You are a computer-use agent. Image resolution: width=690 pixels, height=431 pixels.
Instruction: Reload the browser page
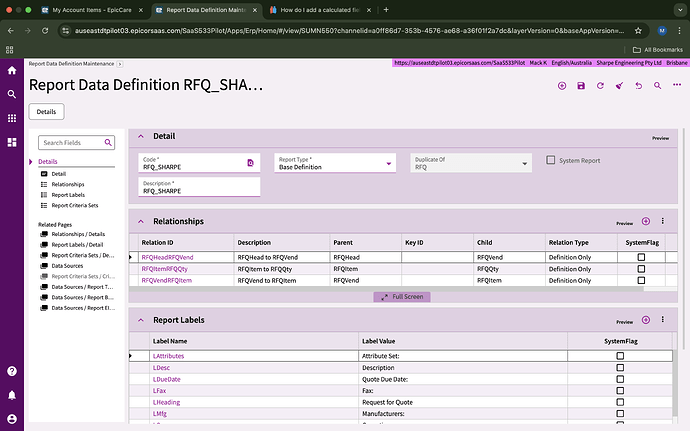point(45,30)
